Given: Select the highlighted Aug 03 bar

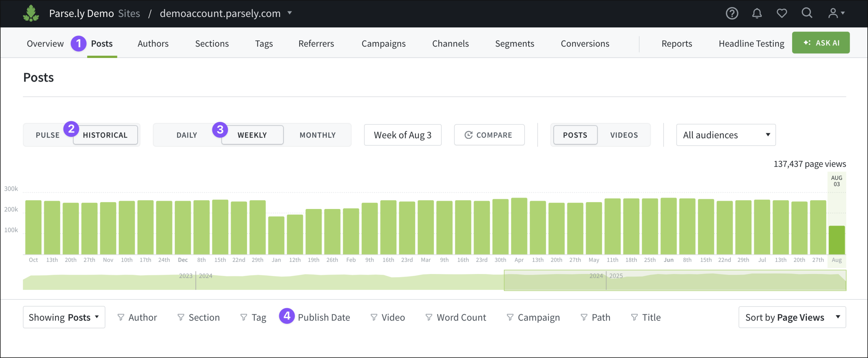Looking at the screenshot, I should (837, 240).
